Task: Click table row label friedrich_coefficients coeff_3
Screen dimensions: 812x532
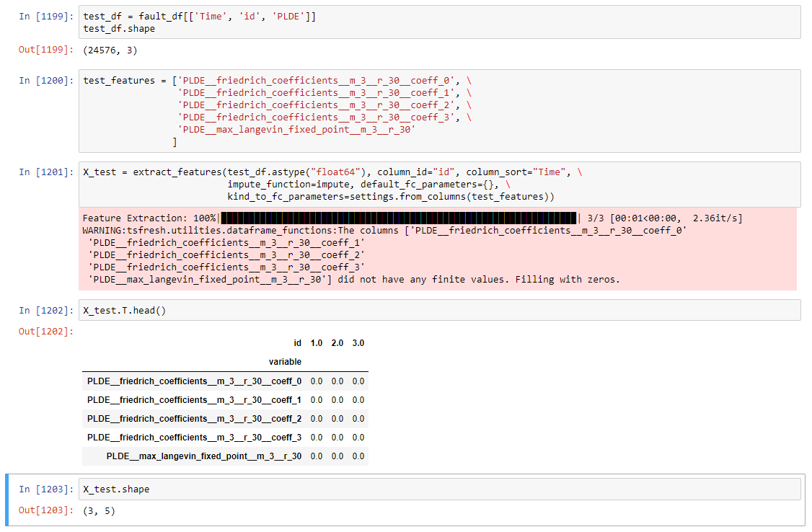Action: point(194,438)
